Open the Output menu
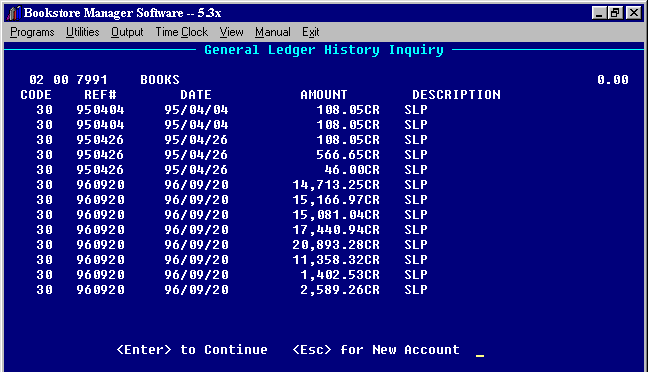 tap(127, 32)
